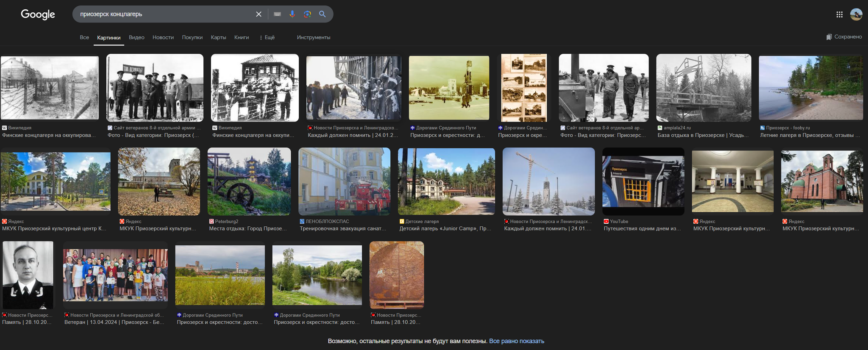The width and height of the screenshot is (868, 350).
Task: Open caption Места отдыха: Город Приозе...
Action: point(248,228)
